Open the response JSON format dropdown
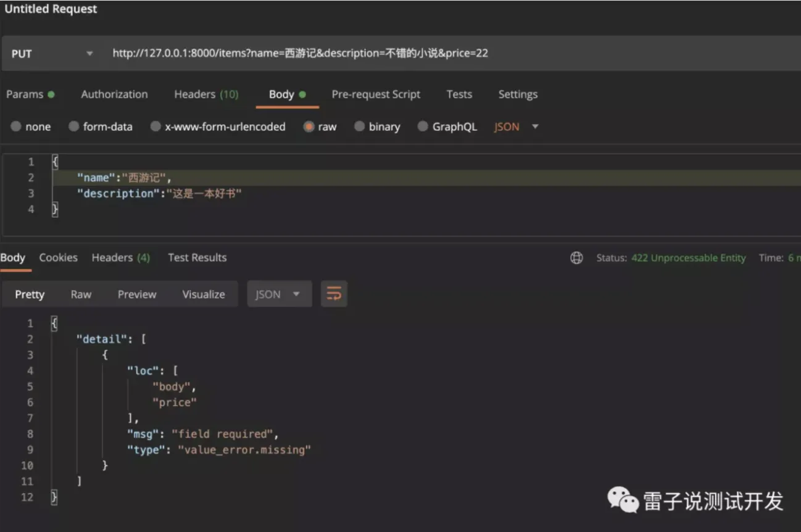 (280, 294)
